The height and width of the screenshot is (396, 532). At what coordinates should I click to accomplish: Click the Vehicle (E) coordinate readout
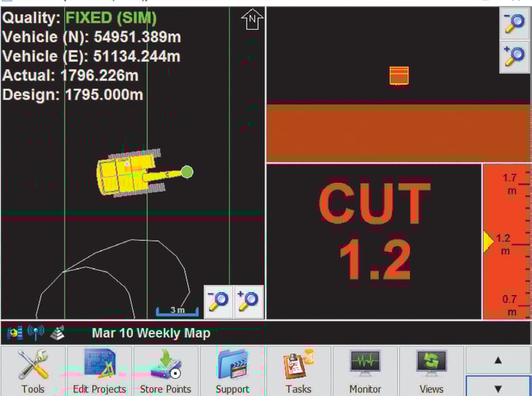(x=91, y=56)
